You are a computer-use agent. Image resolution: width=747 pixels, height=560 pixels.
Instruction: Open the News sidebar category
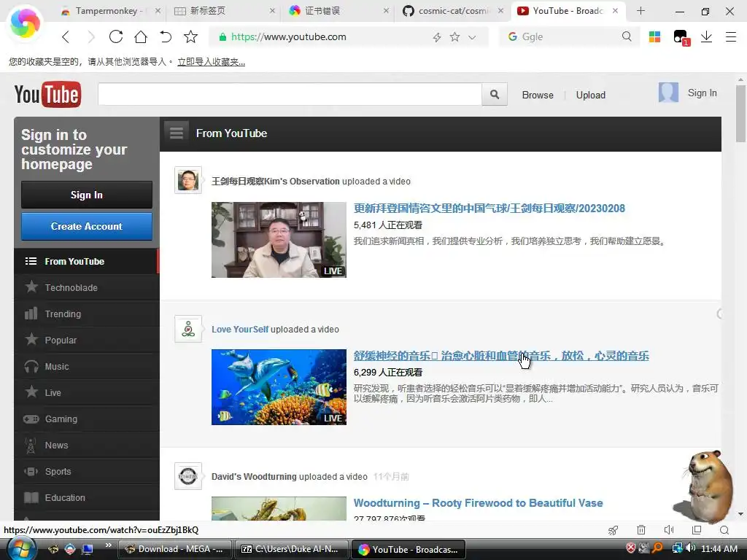coord(87,445)
